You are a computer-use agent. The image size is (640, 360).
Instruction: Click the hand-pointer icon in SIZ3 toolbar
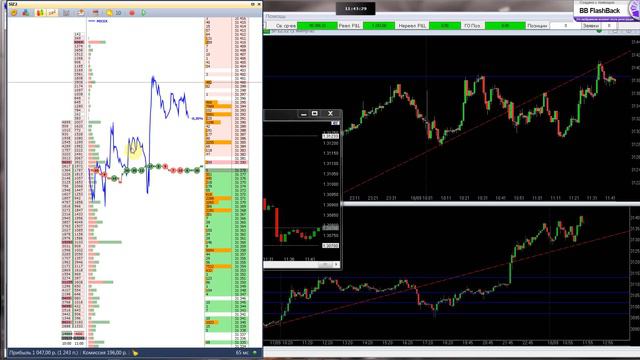(81, 13)
